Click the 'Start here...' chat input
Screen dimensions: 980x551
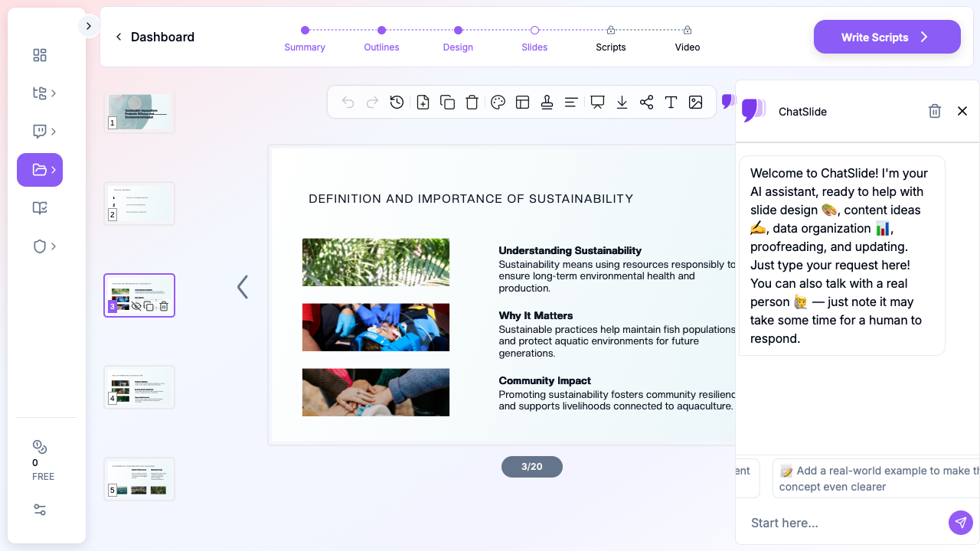842,523
